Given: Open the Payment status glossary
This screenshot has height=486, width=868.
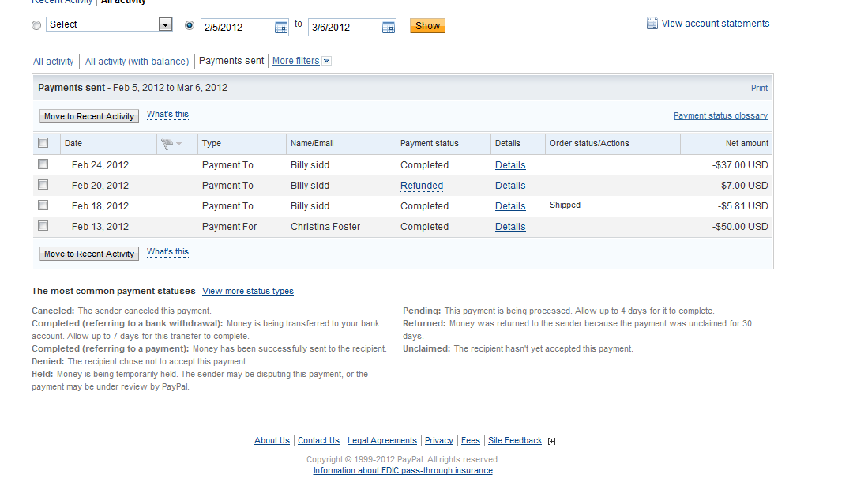Looking at the screenshot, I should pos(720,116).
